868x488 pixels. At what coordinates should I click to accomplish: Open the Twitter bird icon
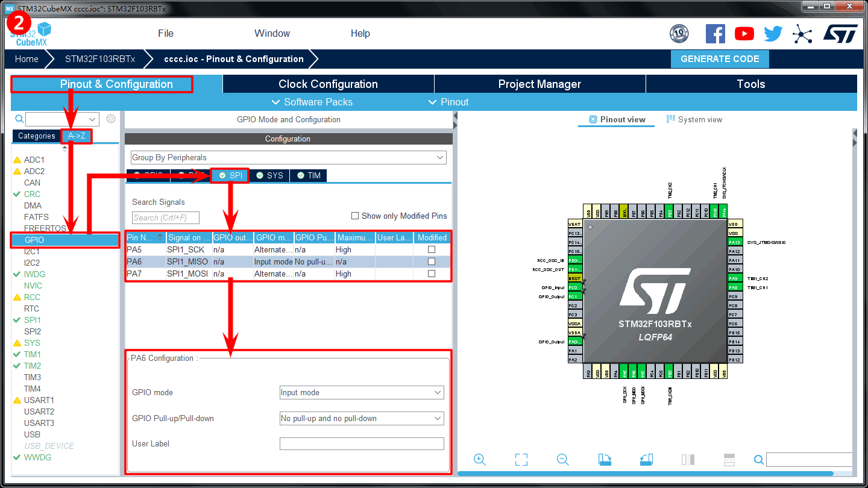tap(773, 34)
